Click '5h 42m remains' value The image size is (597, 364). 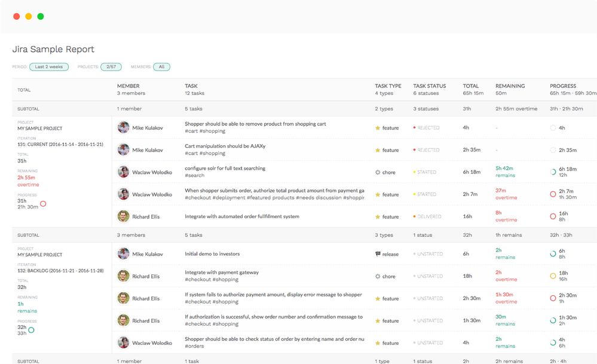coord(505,172)
